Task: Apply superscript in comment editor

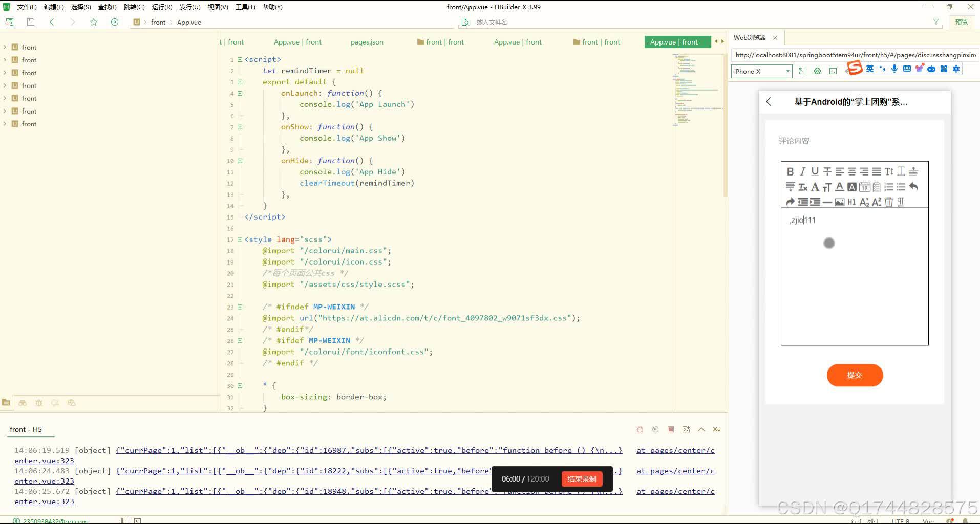Action: (x=877, y=202)
